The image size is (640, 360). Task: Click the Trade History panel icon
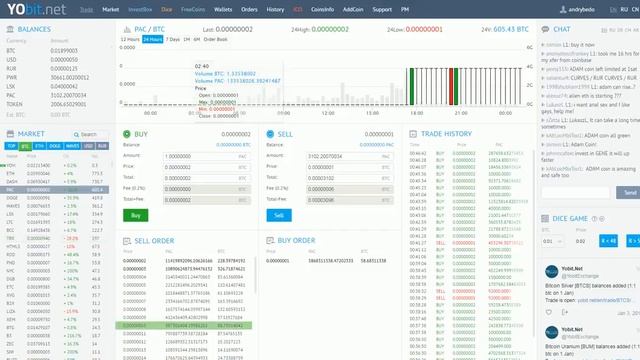[413, 134]
